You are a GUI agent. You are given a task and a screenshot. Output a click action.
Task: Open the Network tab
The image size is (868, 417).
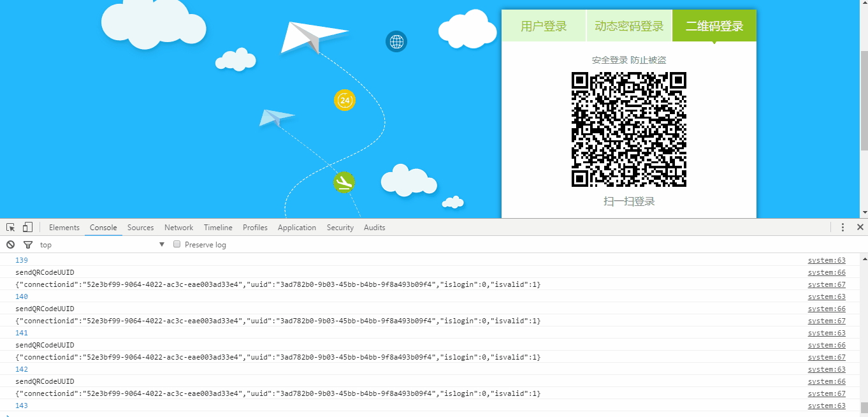(178, 228)
